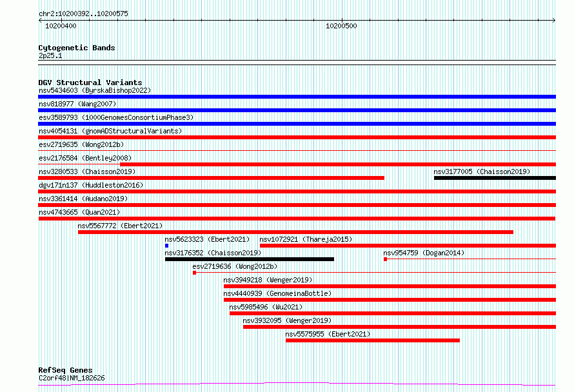Screen dimensions: 574x392
Task: Select the blue bar under esv3589793
Action: pos(297,124)
